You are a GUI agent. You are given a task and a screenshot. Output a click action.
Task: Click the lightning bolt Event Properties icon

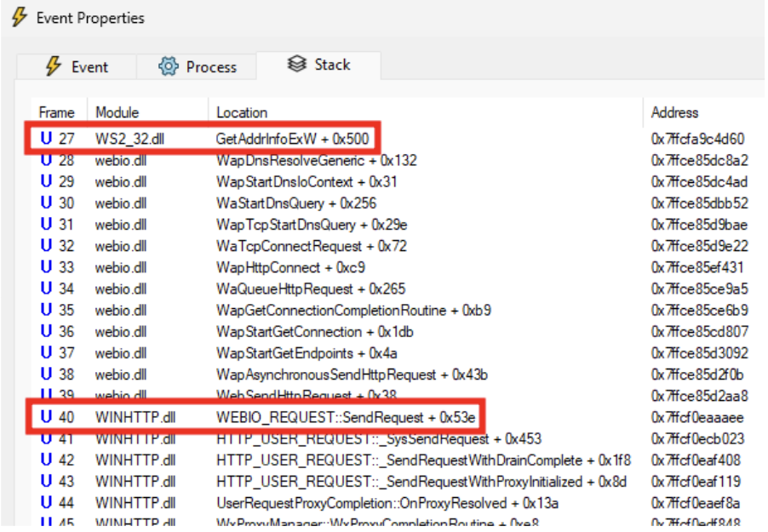pos(19,18)
